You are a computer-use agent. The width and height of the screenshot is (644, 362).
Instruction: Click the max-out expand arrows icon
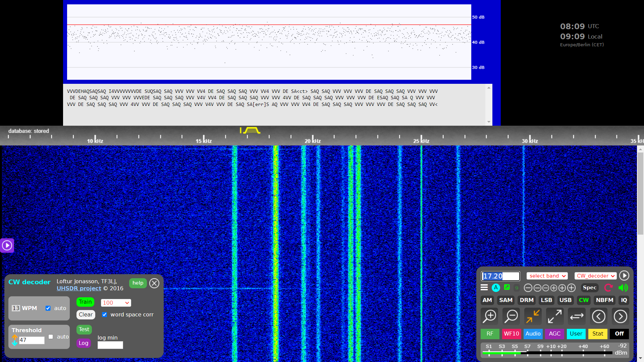[x=555, y=316]
